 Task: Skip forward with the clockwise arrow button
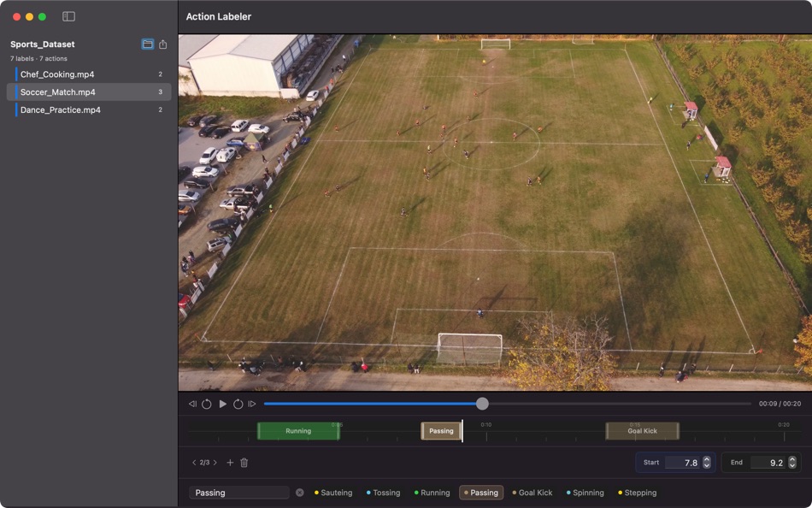[238, 404]
